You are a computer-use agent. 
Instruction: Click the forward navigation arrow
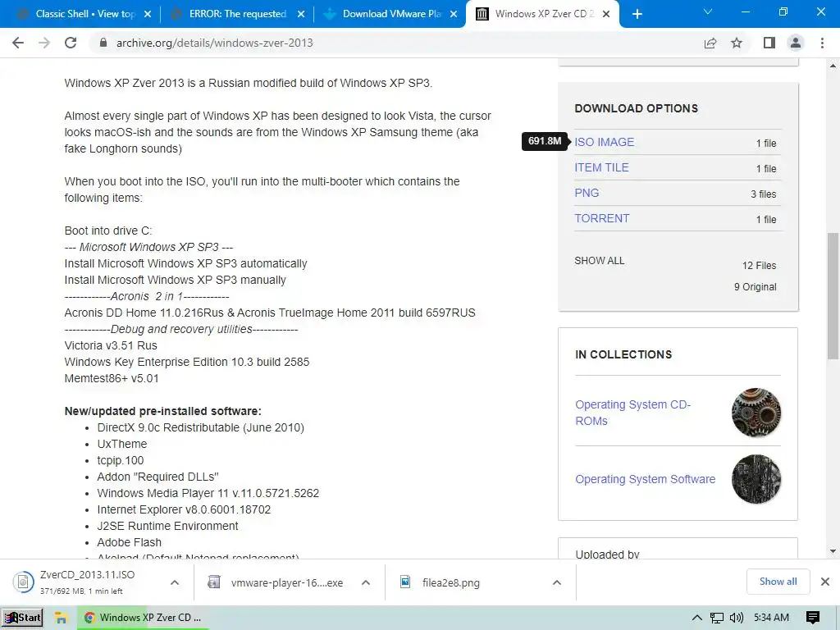pyautogui.click(x=44, y=43)
